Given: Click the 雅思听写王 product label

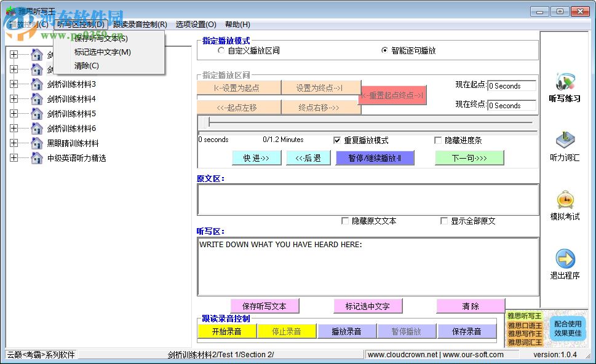Looking at the screenshot, I should click(525, 316).
